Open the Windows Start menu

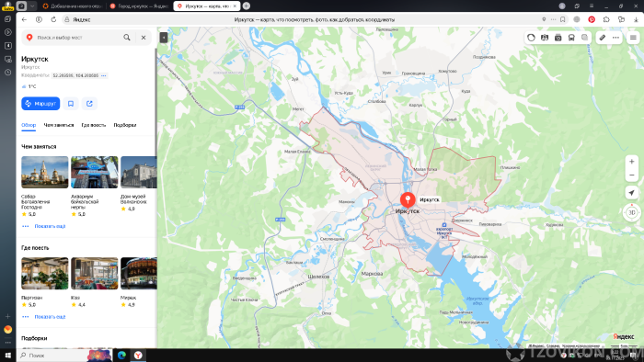click(7, 355)
